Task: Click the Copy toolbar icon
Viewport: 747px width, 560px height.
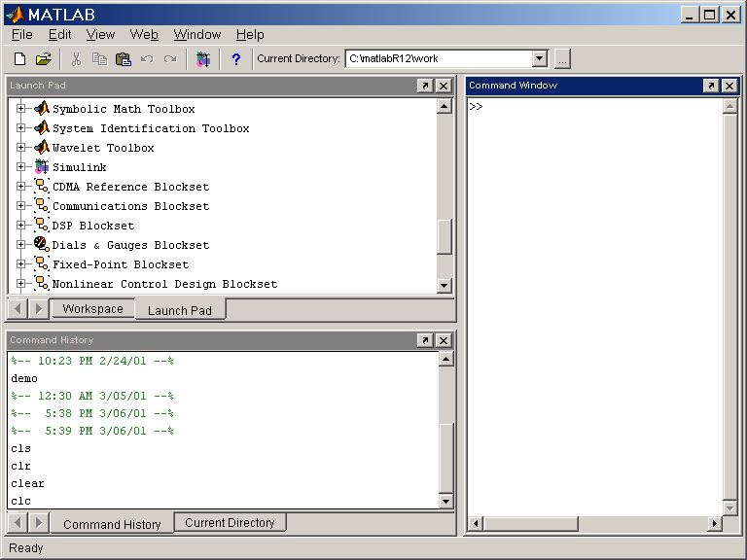Action: click(99, 59)
